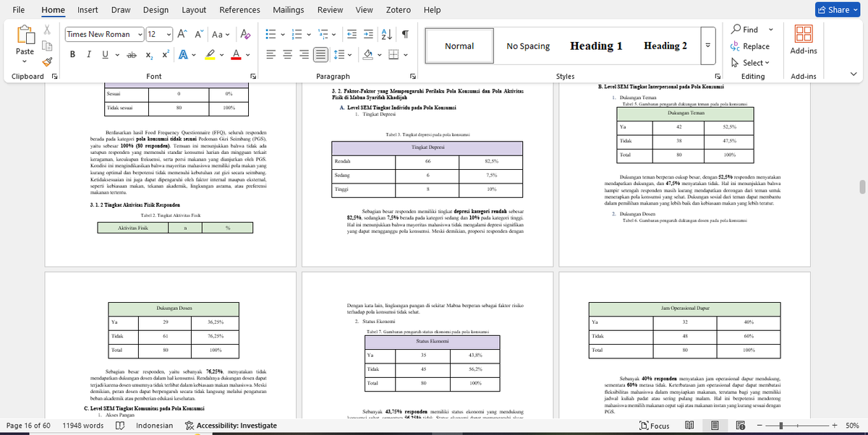Shrink font size with the smaller A icon

pos(199,34)
